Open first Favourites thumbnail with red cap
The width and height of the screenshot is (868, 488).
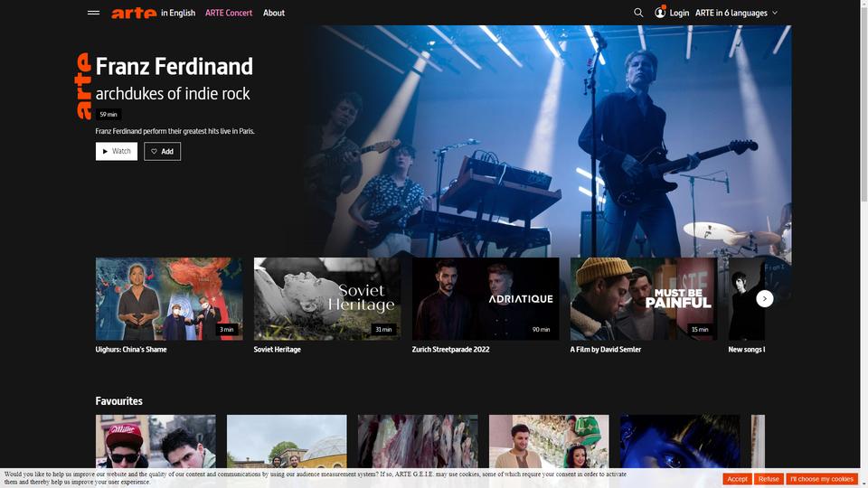(156, 442)
